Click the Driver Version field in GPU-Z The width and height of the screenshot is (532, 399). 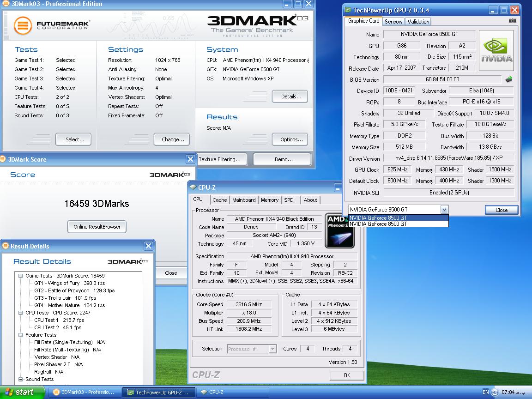[448, 158]
